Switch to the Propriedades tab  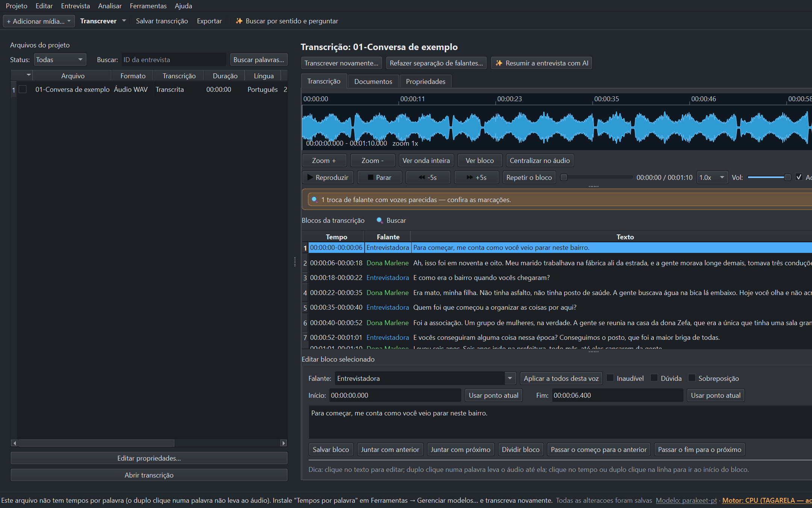[x=426, y=82]
